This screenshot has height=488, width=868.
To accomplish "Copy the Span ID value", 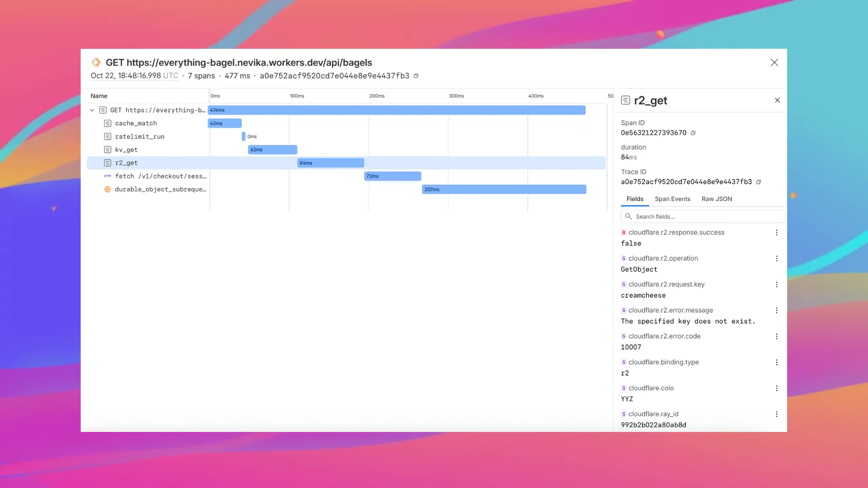I will (693, 133).
